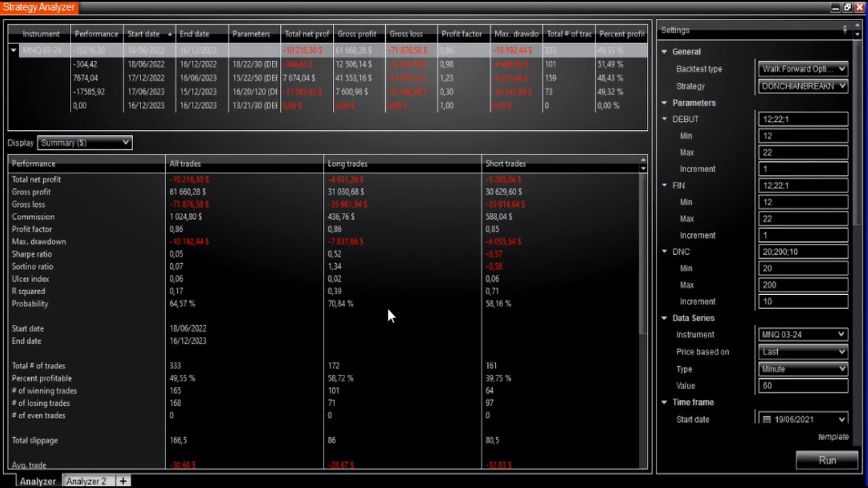868x488 pixels.
Task: Sort by the End date column header
Action: pos(201,34)
